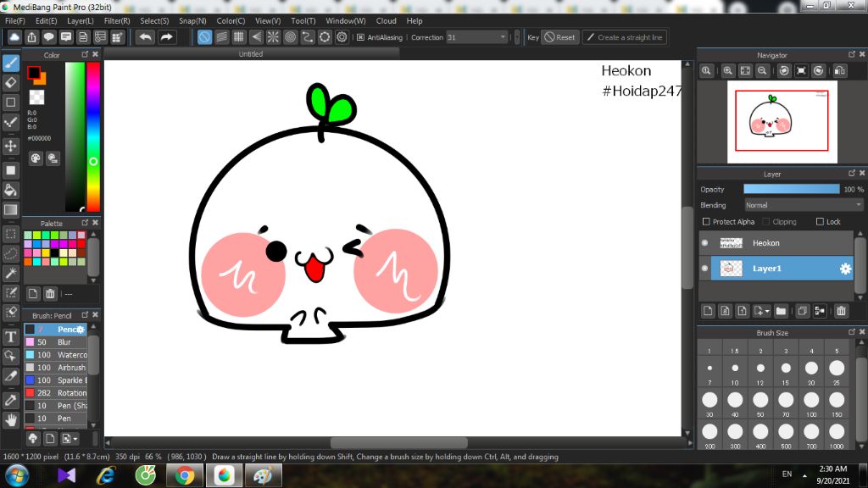Screen dimensions: 868x488
Task: Enable the curve snap guide
Action: [x=307, y=37]
